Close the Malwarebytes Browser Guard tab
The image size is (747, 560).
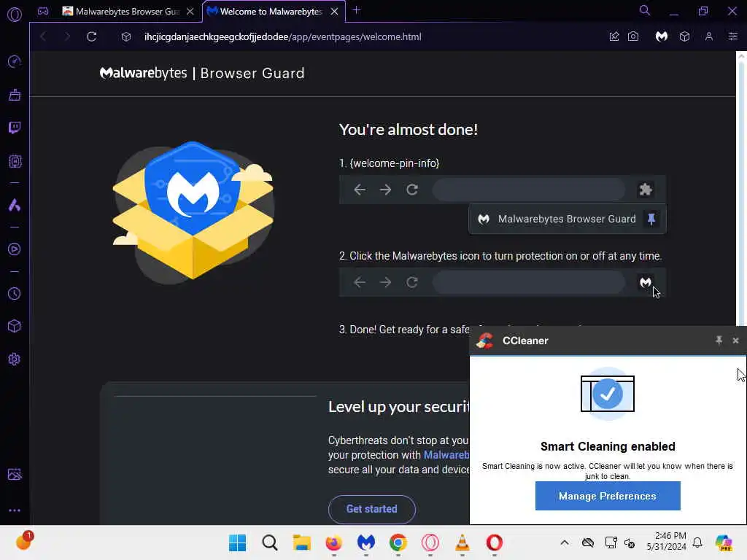tap(190, 12)
